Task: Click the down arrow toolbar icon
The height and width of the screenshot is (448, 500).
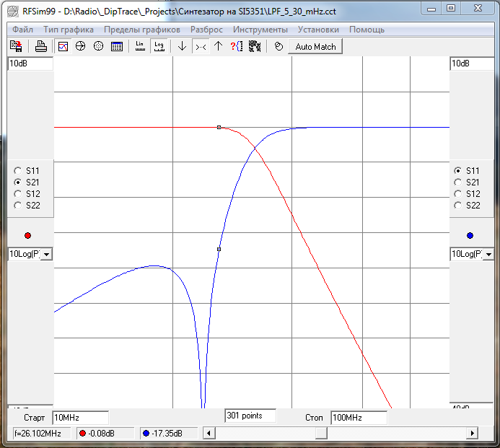Action: pyautogui.click(x=182, y=47)
